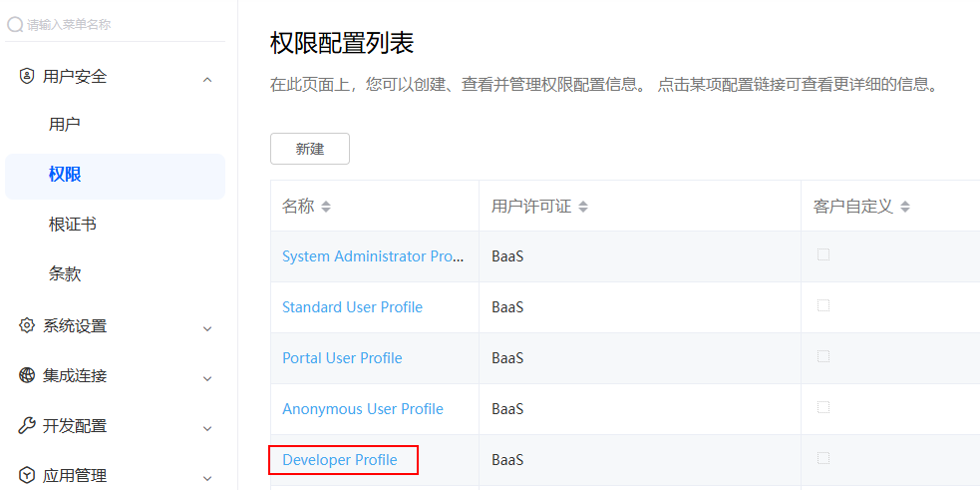Toggle 客户自定义 checkbox for Anonymous User Profile
Image resolution: width=980 pixels, height=490 pixels.
(823, 407)
